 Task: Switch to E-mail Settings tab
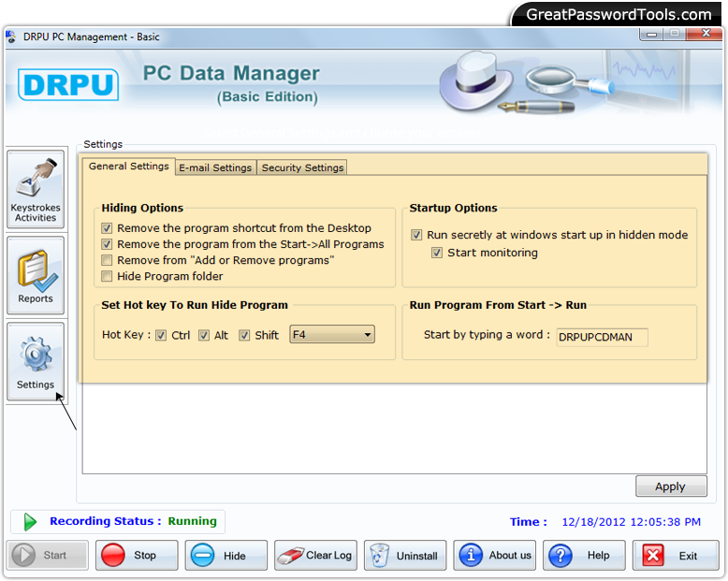215,167
